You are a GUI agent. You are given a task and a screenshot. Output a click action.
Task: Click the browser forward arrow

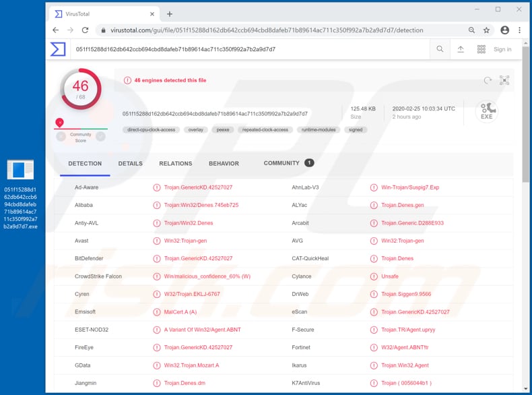[x=70, y=30]
